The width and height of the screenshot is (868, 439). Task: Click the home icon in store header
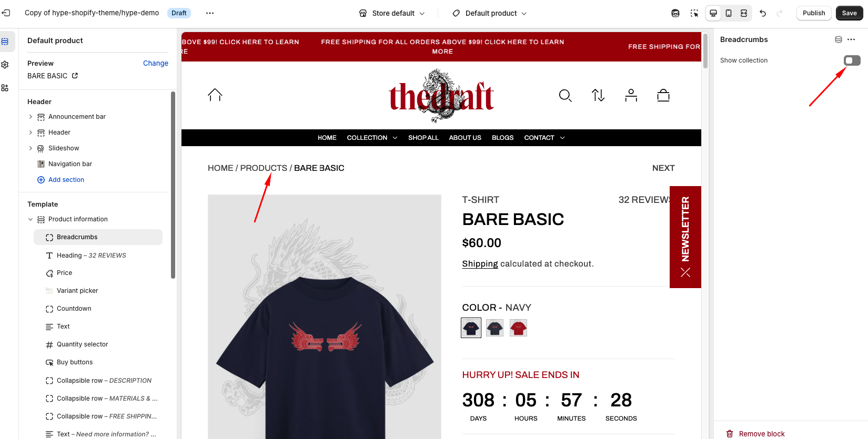point(215,95)
